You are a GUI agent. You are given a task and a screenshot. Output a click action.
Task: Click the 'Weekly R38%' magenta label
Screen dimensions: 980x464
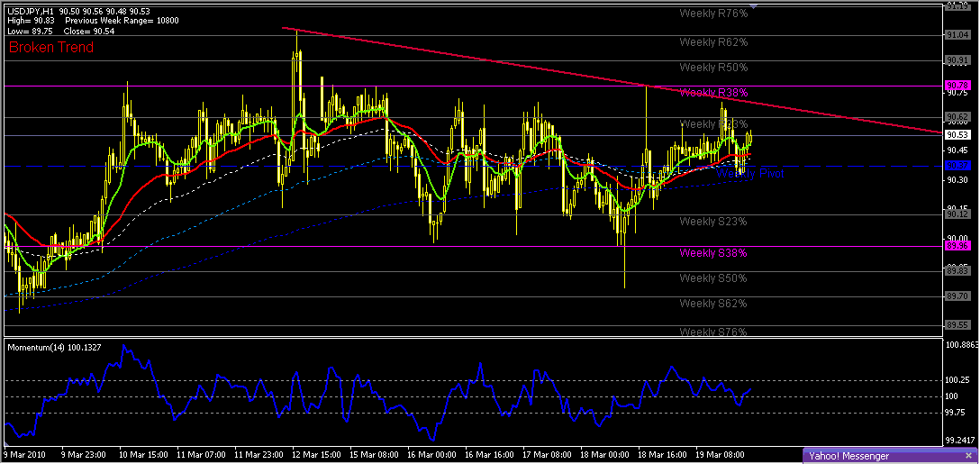click(x=713, y=93)
